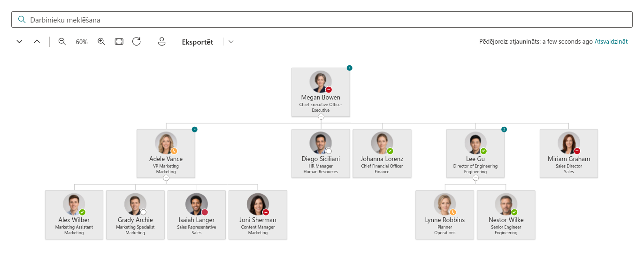Open Miriam Graham's profile photo
644x261 pixels.
(x=569, y=143)
